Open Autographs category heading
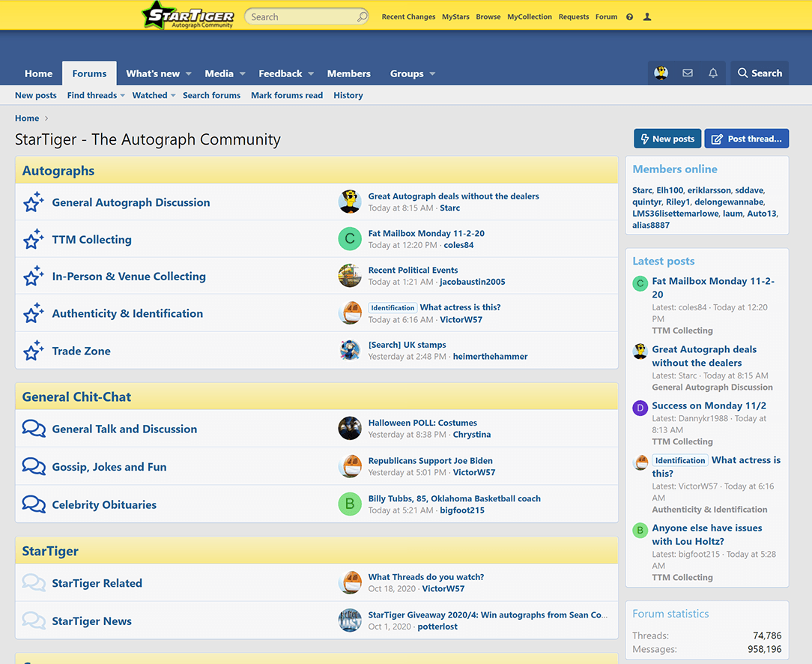The image size is (812, 664). point(58,170)
